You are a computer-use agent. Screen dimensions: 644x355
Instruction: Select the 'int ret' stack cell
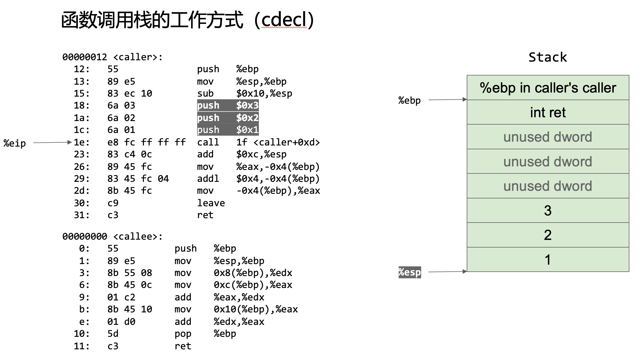(548, 112)
